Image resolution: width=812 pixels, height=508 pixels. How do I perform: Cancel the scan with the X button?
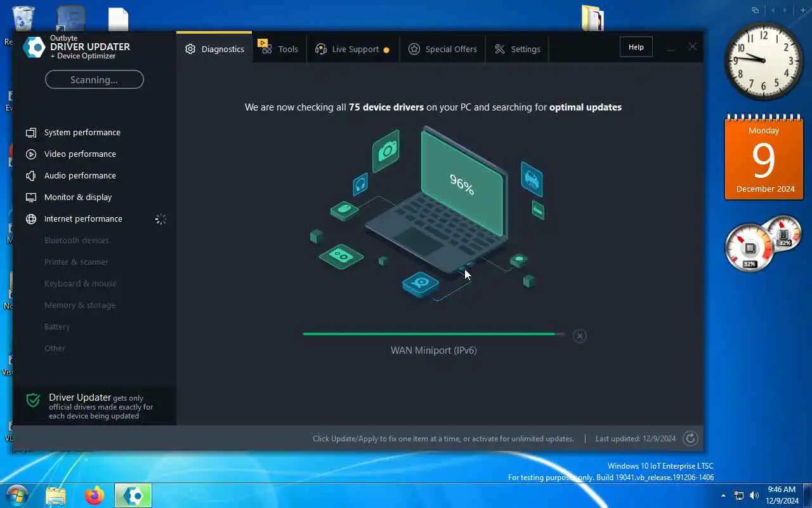pyautogui.click(x=579, y=336)
